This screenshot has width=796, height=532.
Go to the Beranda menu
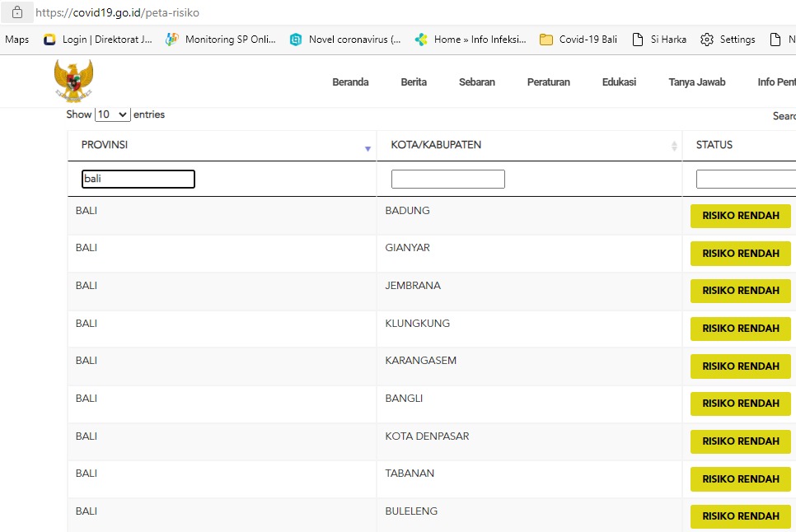tap(350, 82)
